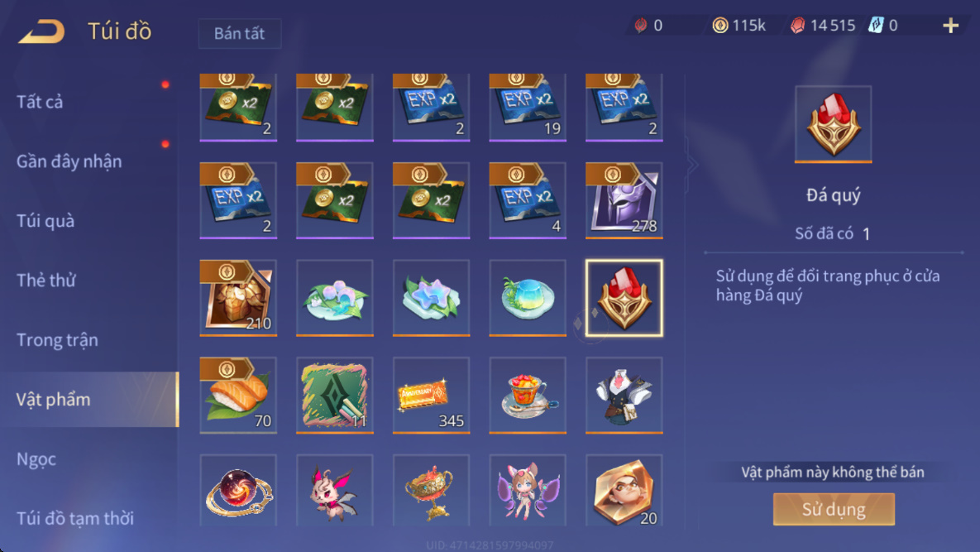Select the fruit tea cup item
The image size is (980, 552).
click(528, 395)
